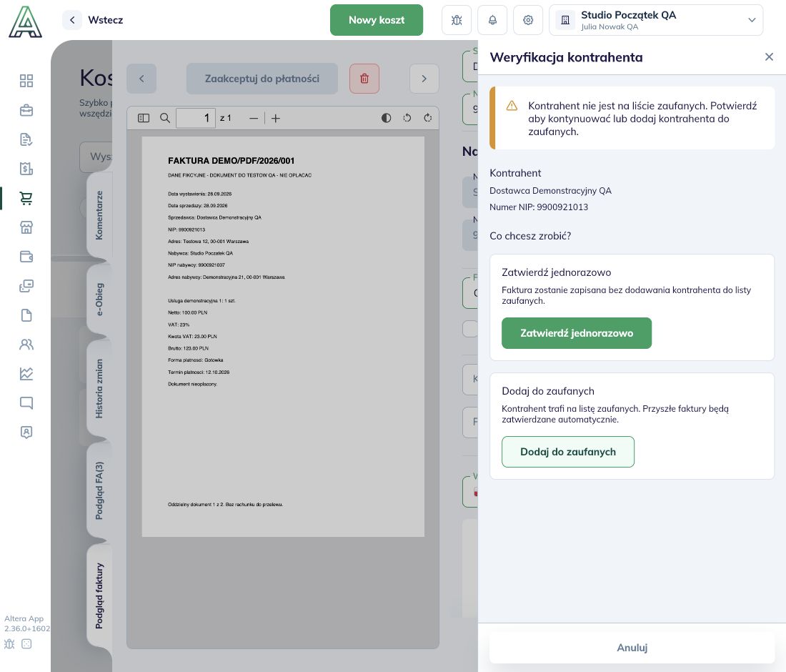
Task: Zoom in the PDF with plus
Action: pos(276,119)
